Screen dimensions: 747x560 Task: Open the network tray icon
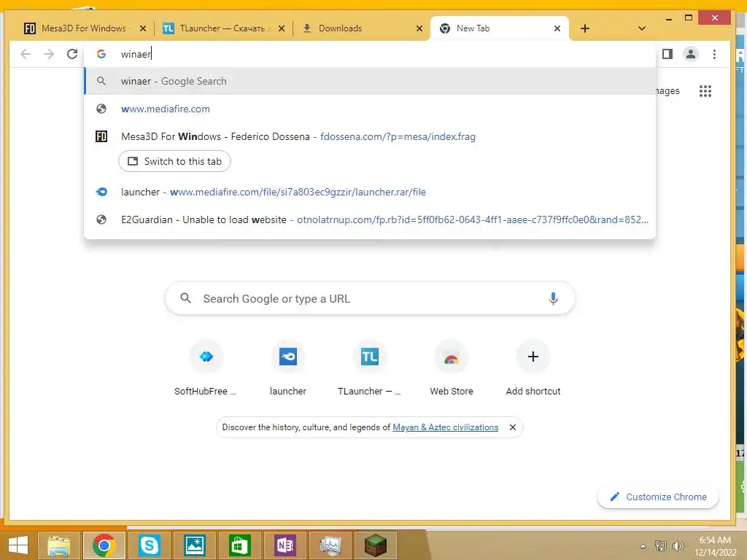(660, 545)
